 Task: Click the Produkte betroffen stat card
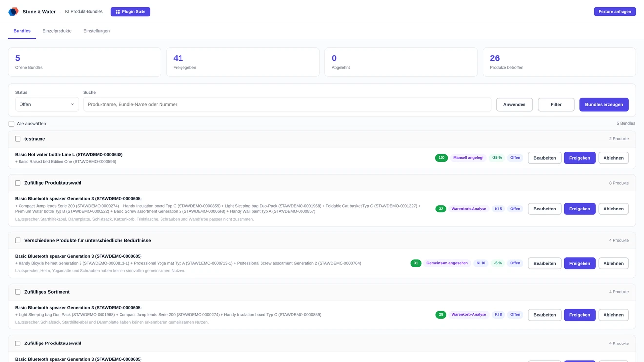pyautogui.click(x=559, y=62)
